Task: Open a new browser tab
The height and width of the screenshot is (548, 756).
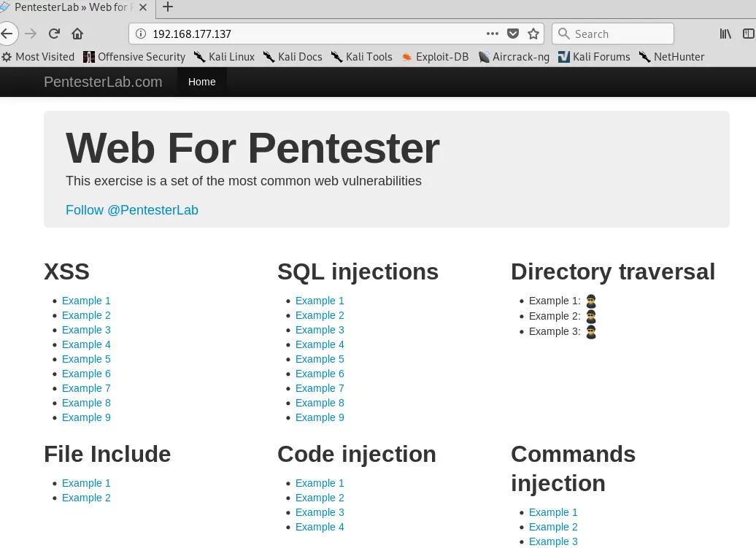Action: pos(168,7)
